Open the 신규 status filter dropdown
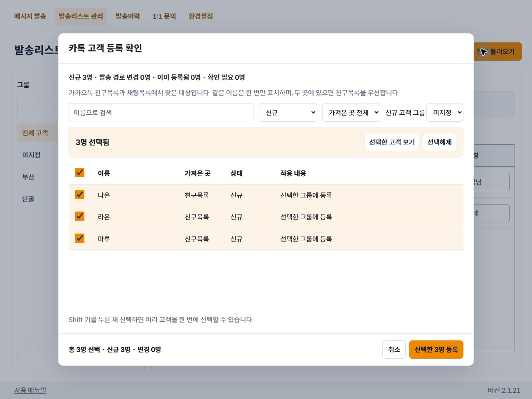 coord(288,113)
